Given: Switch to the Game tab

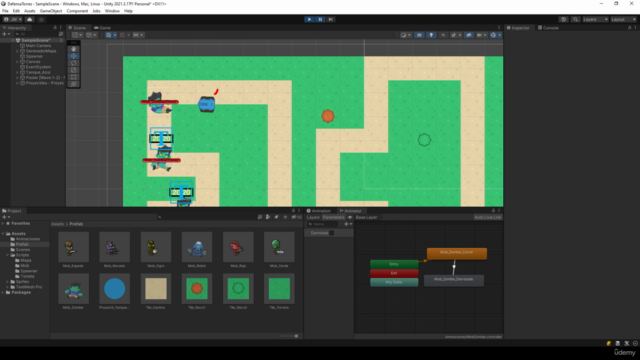Looking at the screenshot, I should pos(102,28).
